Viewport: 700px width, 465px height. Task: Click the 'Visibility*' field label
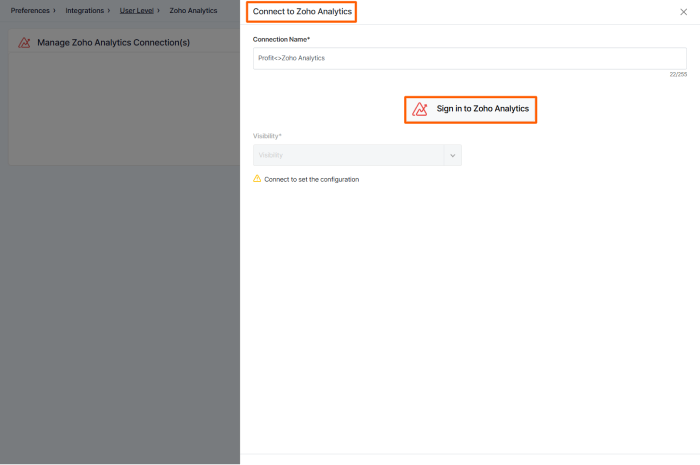267,136
